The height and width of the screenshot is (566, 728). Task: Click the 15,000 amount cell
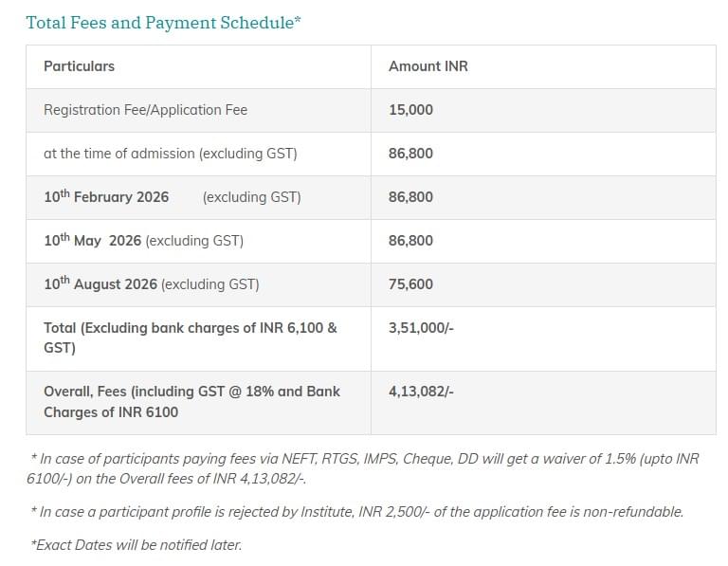[410, 110]
